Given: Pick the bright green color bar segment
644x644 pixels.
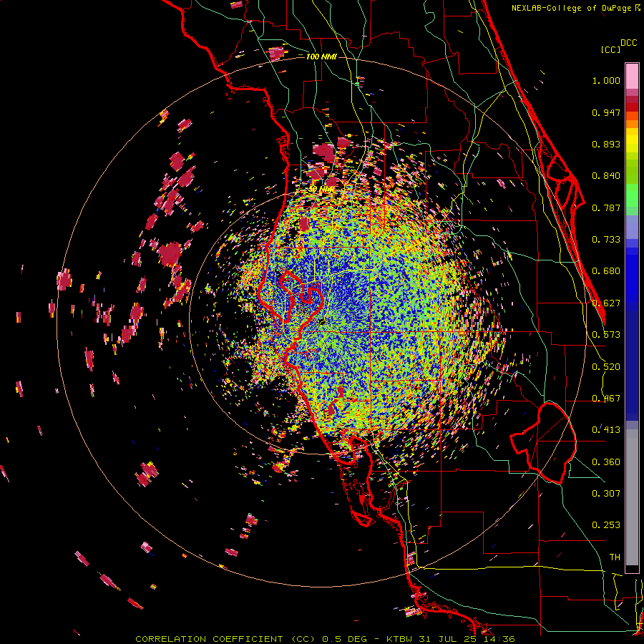Looking at the screenshot, I should click(x=632, y=195).
